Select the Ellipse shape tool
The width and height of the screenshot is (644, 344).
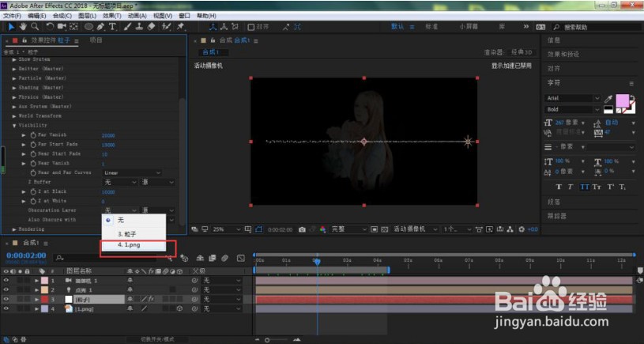(89, 26)
